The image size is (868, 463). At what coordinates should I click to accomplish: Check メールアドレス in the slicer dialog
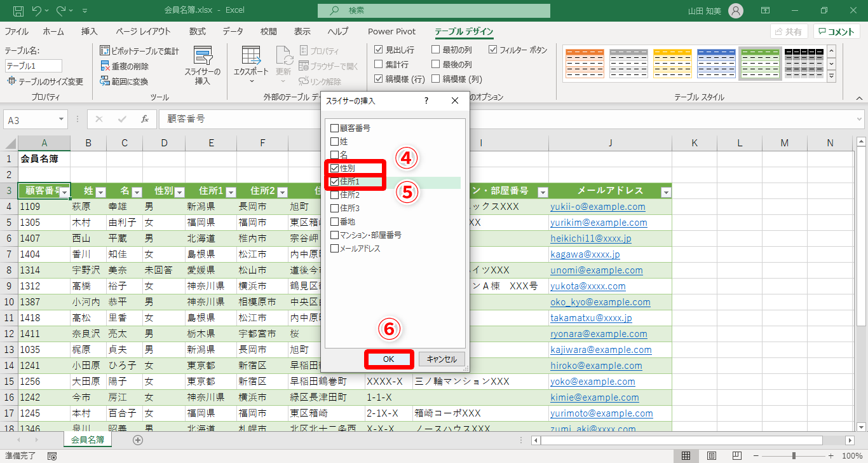[x=335, y=248]
